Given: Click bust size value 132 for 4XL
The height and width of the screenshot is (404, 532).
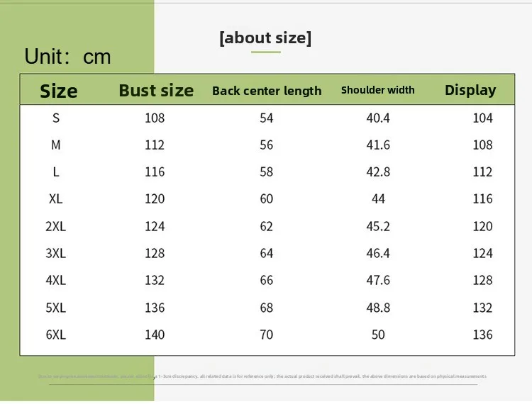Looking at the screenshot, I should coord(155,280).
